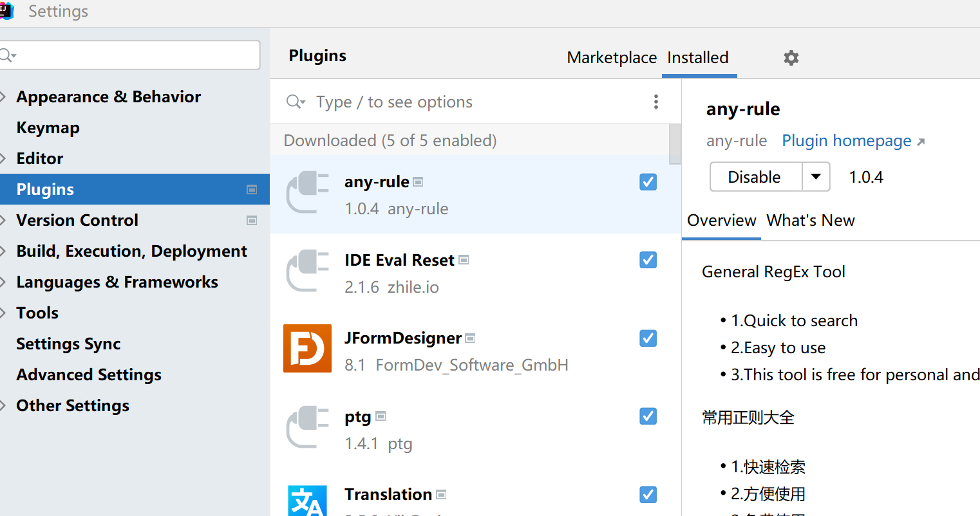Switch to the Marketplace tab
The width and height of the screenshot is (980, 516).
pyautogui.click(x=612, y=57)
